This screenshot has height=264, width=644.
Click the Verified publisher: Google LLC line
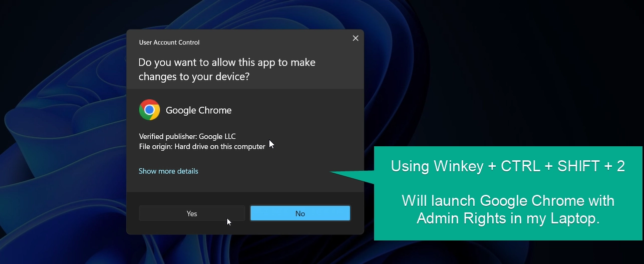click(187, 136)
